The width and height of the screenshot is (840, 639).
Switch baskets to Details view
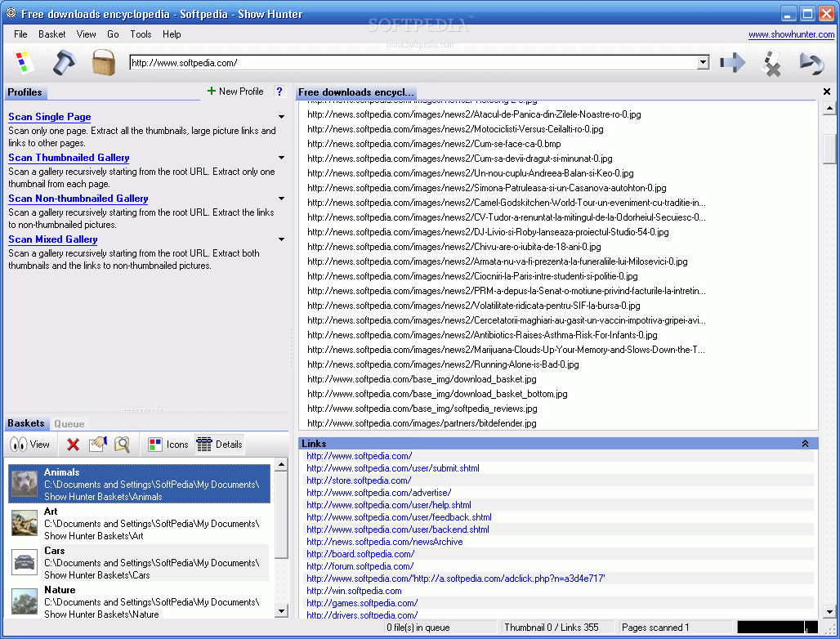click(220, 444)
